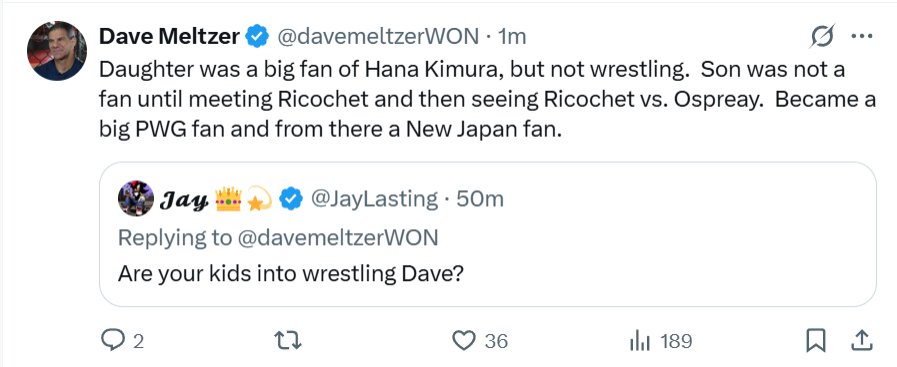Image resolution: width=897 pixels, height=367 pixels.
Task: Click the 50m timestamp in quoted tweet
Action: (x=479, y=198)
